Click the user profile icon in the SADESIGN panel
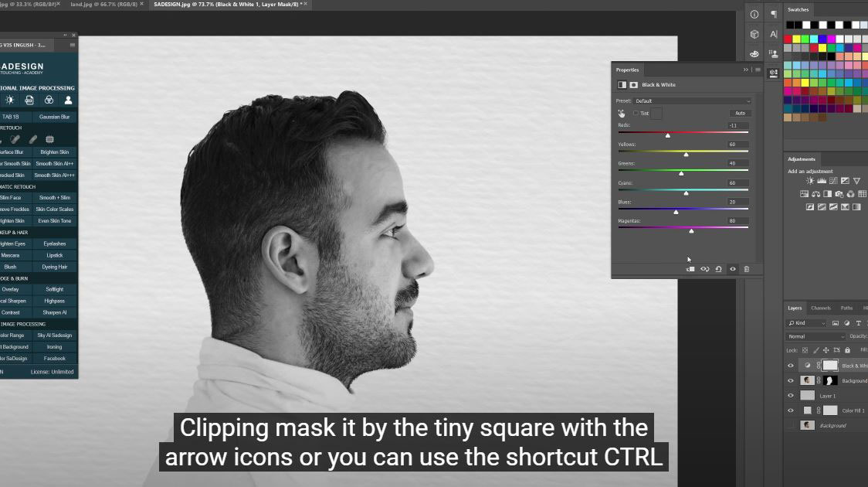The image size is (868, 487). (68, 100)
